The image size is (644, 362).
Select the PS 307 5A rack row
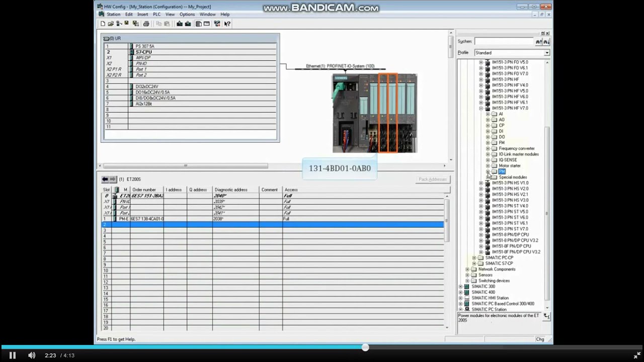click(190, 46)
